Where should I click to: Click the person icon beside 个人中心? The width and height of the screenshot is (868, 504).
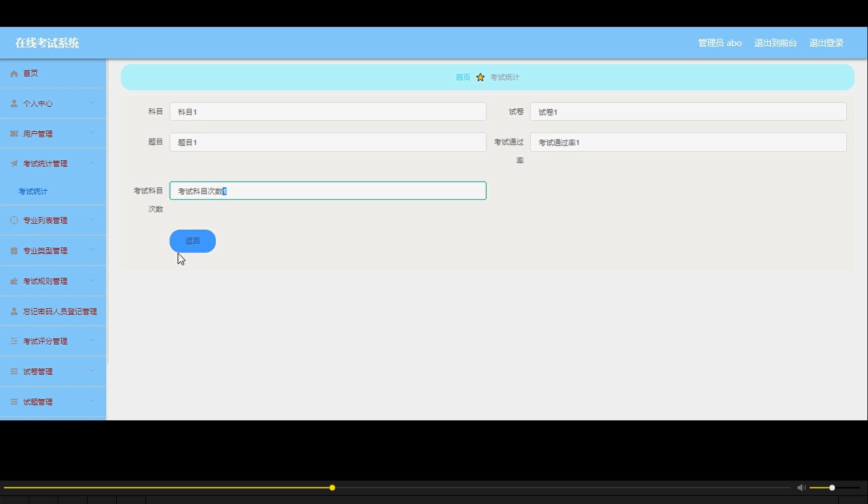point(14,104)
